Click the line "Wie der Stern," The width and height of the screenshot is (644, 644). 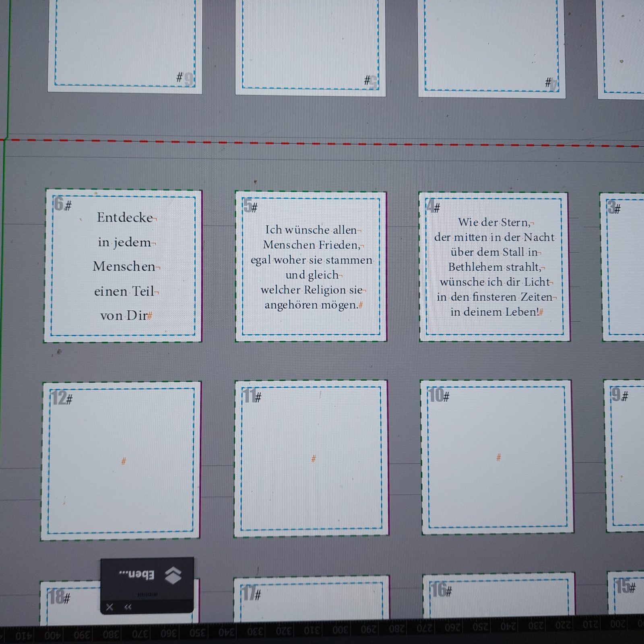[494, 222]
